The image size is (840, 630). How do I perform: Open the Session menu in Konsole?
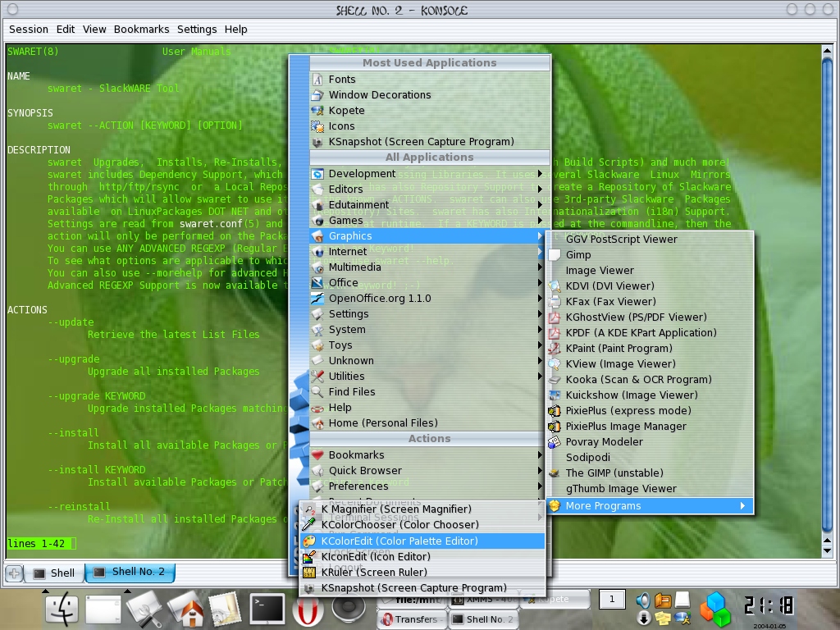point(29,29)
